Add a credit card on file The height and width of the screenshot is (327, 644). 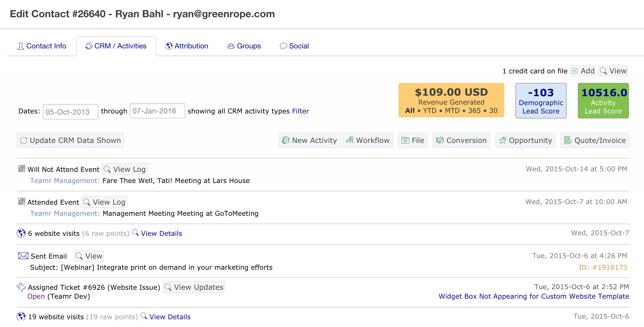(x=583, y=71)
